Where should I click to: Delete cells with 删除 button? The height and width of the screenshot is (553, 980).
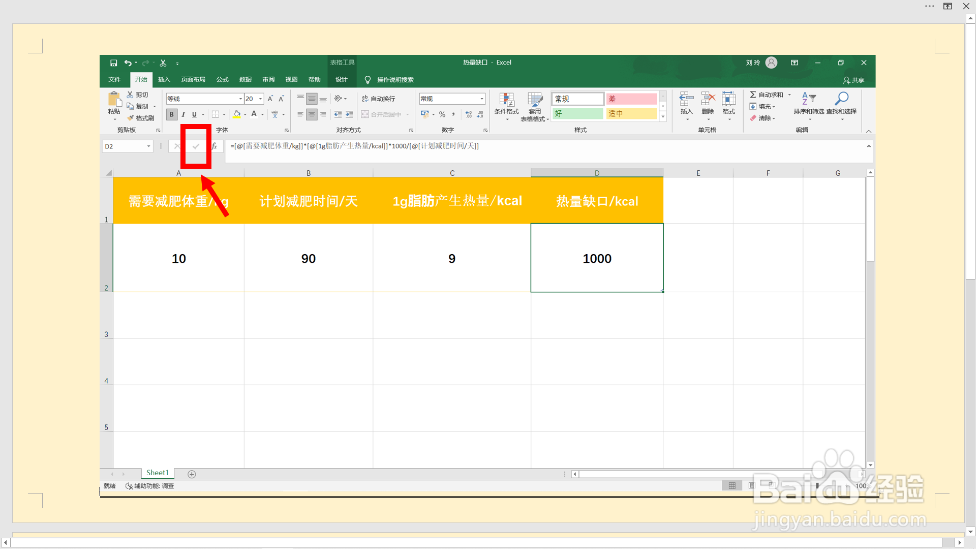[x=708, y=106]
